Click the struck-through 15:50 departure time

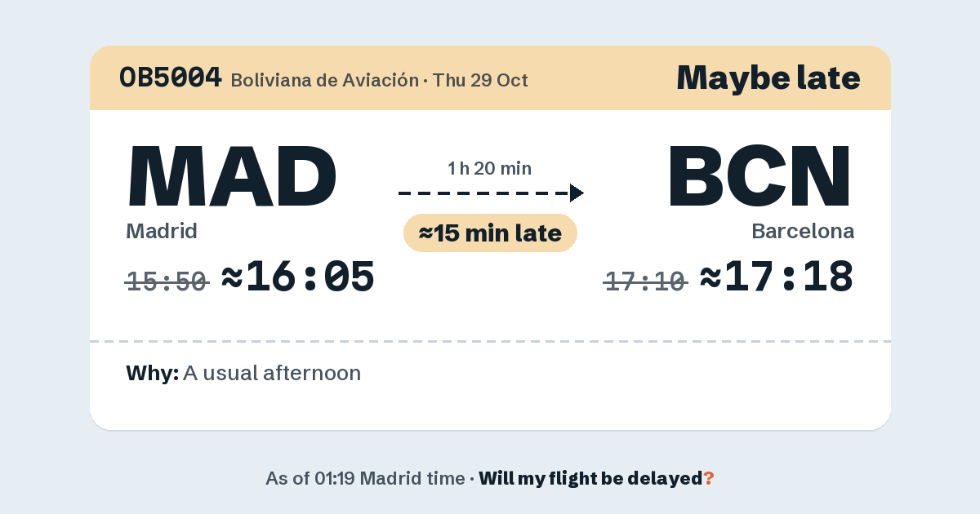click(x=167, y=281)
